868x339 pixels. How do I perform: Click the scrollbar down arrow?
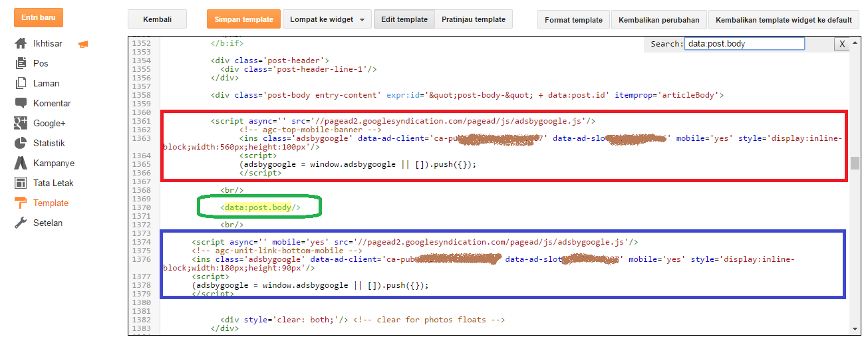pyautogui.click(x=855, y=328)
